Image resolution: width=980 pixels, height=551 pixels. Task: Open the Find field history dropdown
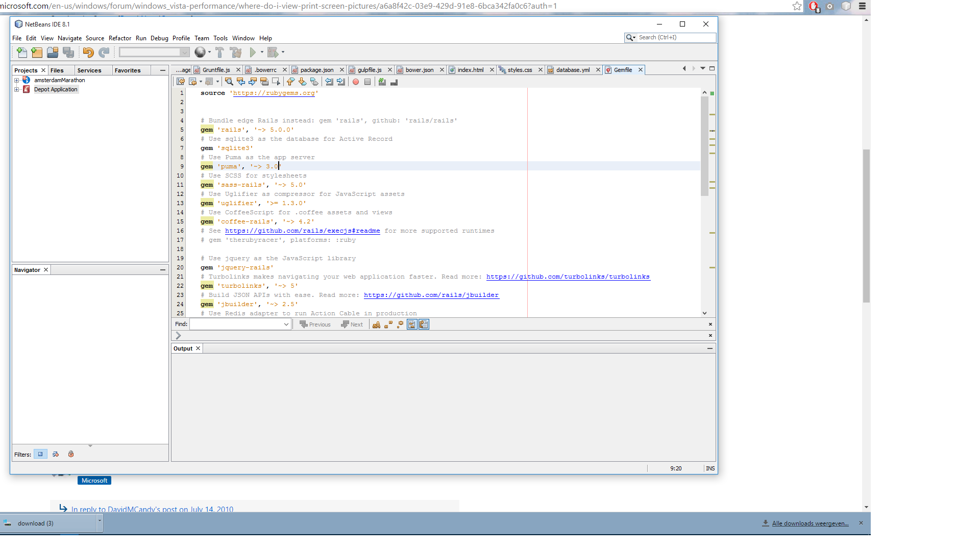[286, 324]
